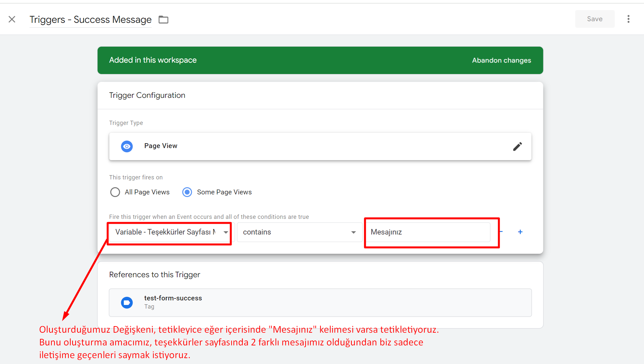Viewport: 644px width, 364px height.
Task: Open the three-dot more options menu
Action: point(628,19)
